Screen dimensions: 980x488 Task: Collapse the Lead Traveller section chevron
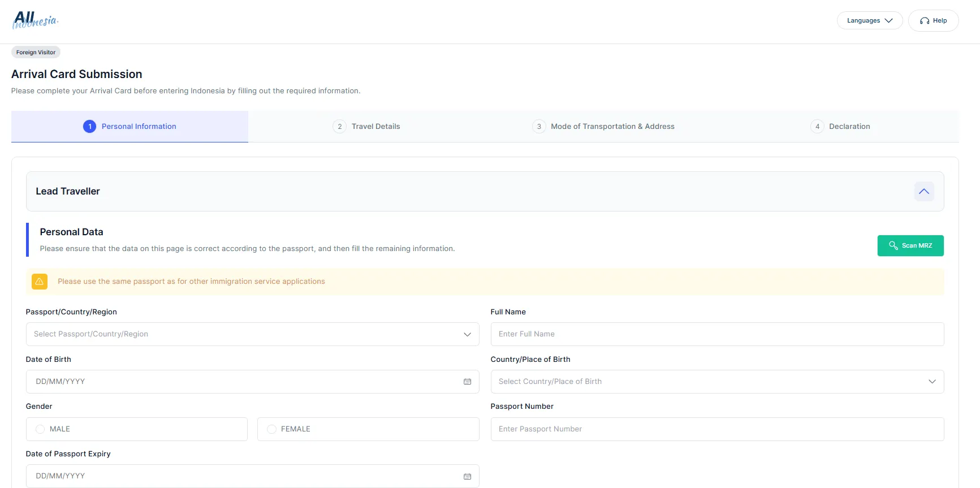pyautogui.click(x=924, y=191)
